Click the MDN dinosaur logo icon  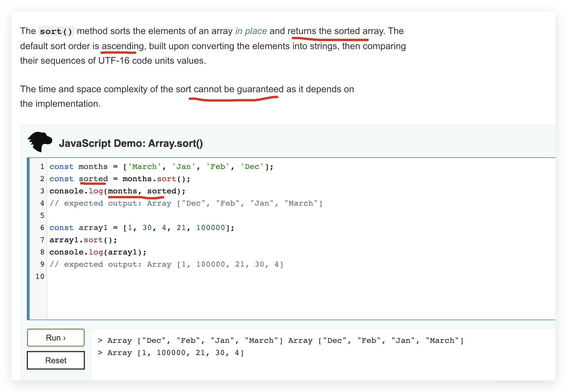[x=40, y=142]
